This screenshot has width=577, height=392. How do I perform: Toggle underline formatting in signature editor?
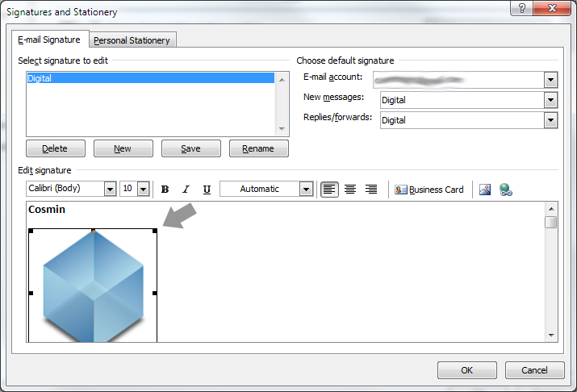207,190
